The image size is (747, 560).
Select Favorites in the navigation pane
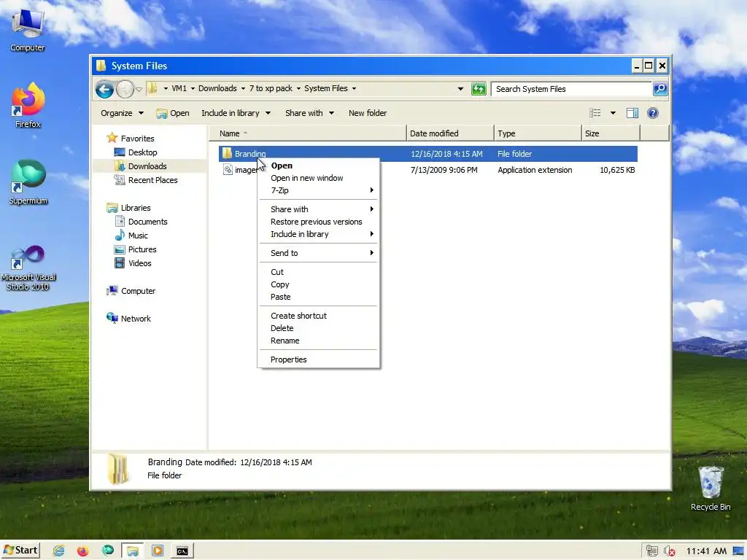pyautogui.click(x=137, y=139)
